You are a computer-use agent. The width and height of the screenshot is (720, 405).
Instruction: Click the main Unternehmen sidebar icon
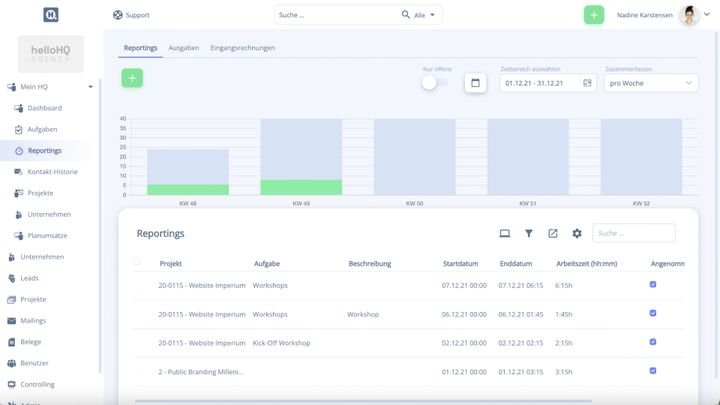pyautogui.click(x=11, y=257)
